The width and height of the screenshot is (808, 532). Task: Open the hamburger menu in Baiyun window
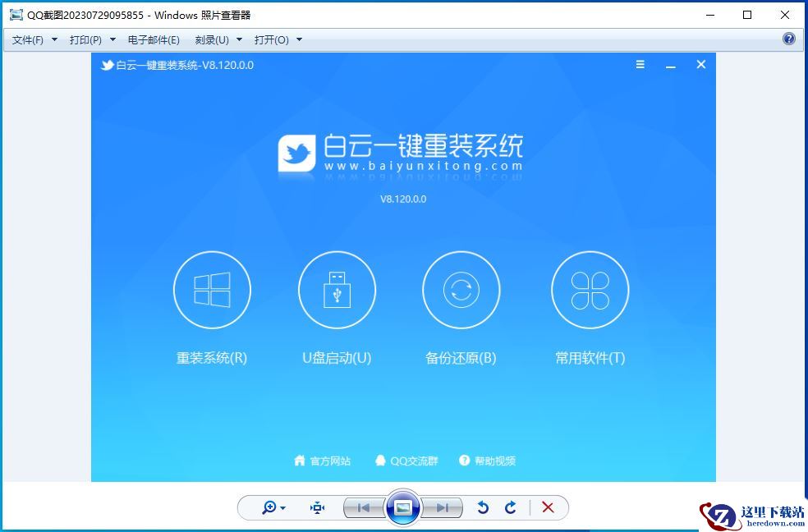click(640, 64)
